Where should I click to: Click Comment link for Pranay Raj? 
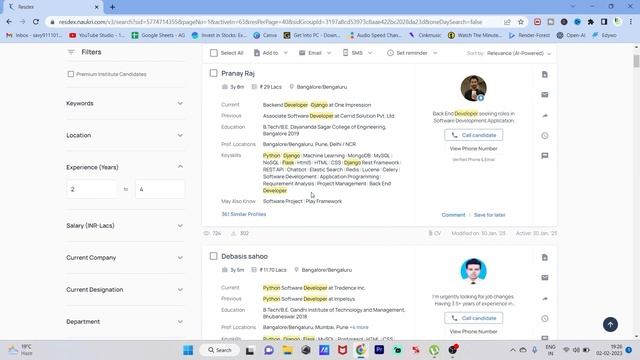(x=453, y=215)
